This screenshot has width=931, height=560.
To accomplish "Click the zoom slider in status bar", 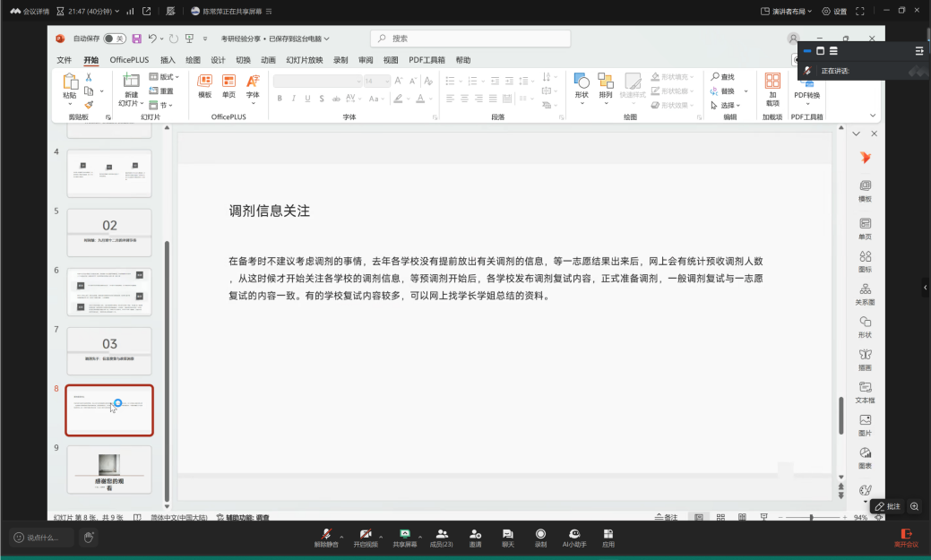I will [x=811, y=517].
